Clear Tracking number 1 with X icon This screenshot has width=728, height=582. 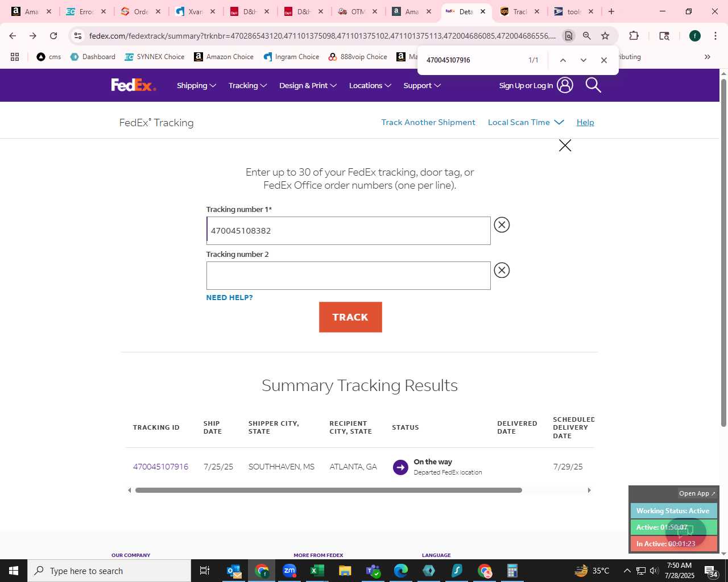[x=502, y=225]
